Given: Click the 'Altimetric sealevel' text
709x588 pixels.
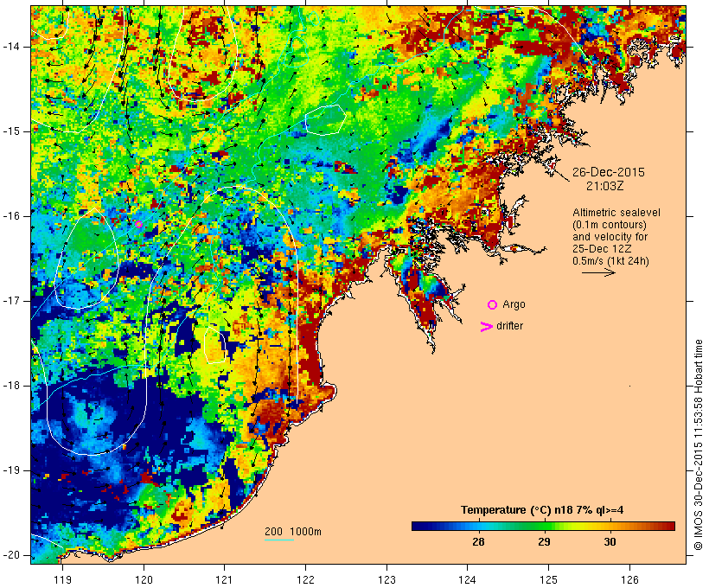Looking at the screenshot, I should coord(616,213).
